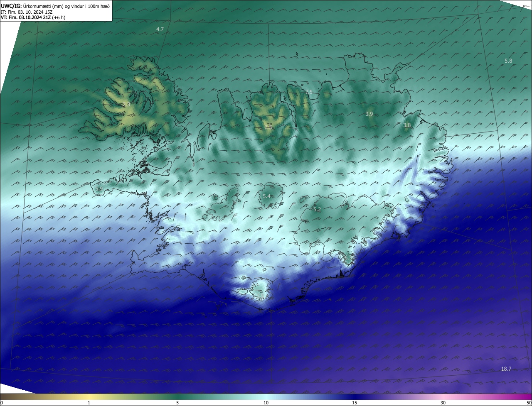Click the '3.9' value label on the map
The width and height of the screenshot is (532, 406).
pyautogui.click(x=369, y=114)
